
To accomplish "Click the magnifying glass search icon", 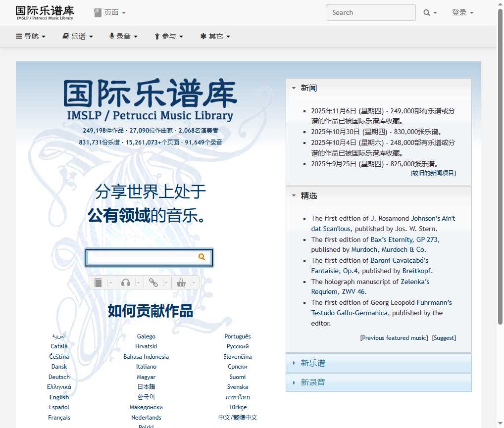I will 427,12.
